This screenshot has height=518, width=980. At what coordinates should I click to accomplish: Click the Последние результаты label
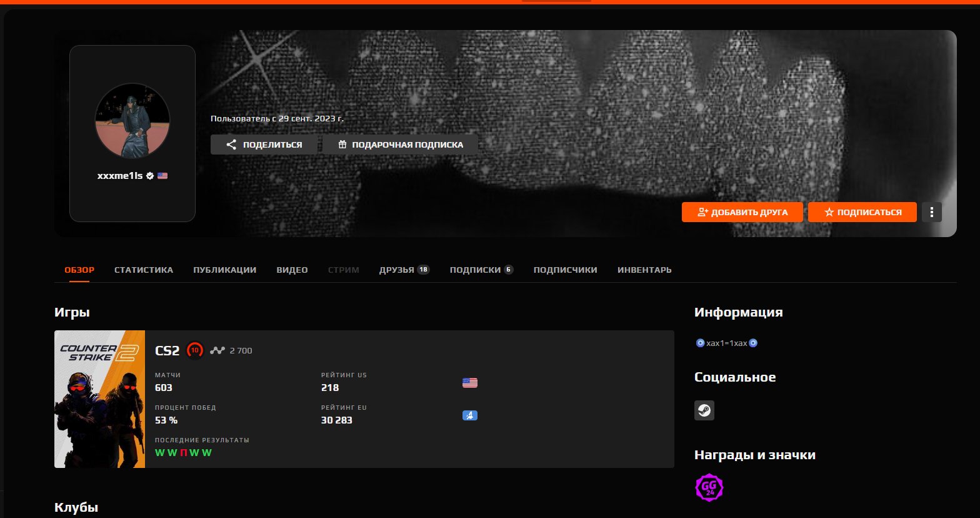202,440
